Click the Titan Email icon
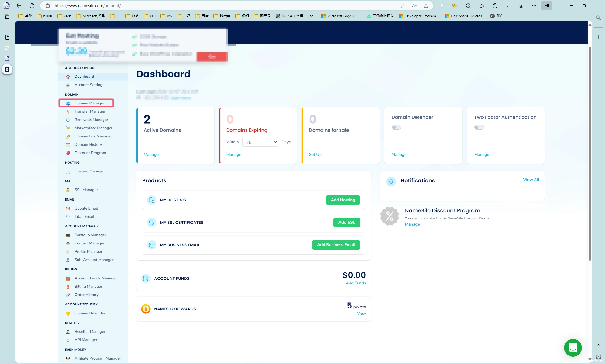Screen dimensions: 605x364 pos(68,217)
